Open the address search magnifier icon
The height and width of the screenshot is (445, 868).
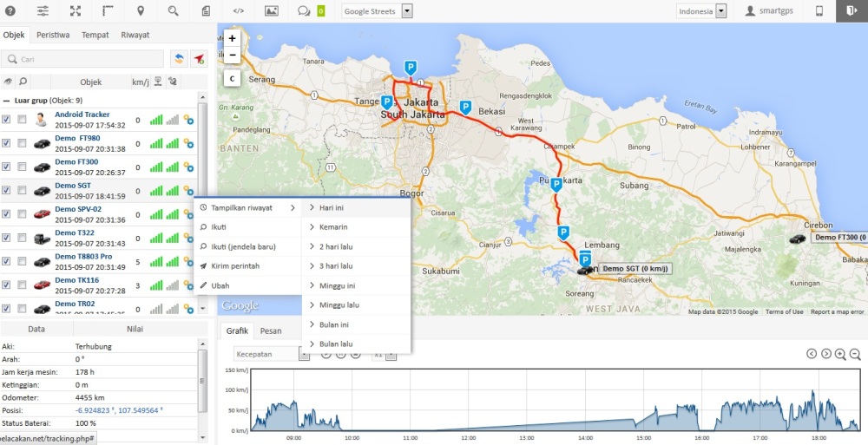pos(174,11)
